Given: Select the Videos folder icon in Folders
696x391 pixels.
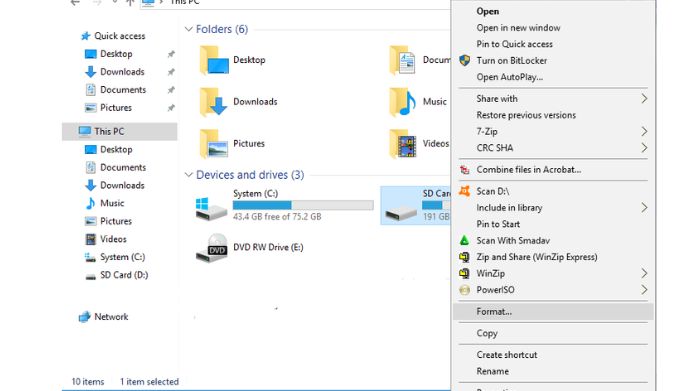Looking at the screenshot, I should [x=403, y=144].
